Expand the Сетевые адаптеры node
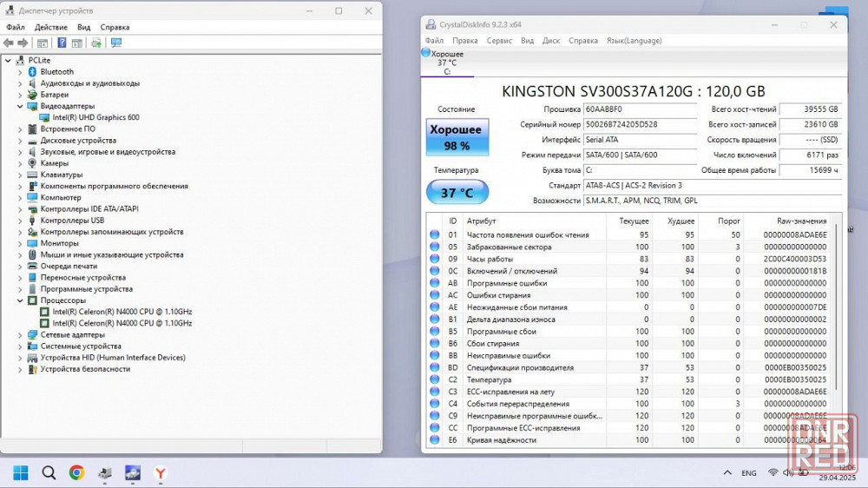 point(20,334)
